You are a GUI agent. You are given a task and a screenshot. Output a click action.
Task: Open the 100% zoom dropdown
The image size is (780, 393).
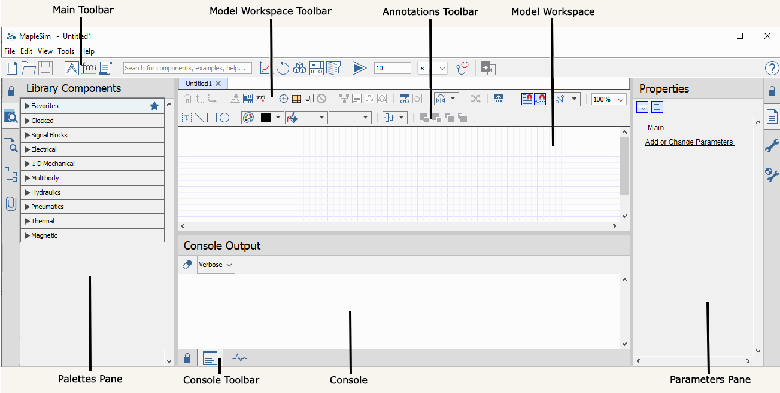pos(608,99)
